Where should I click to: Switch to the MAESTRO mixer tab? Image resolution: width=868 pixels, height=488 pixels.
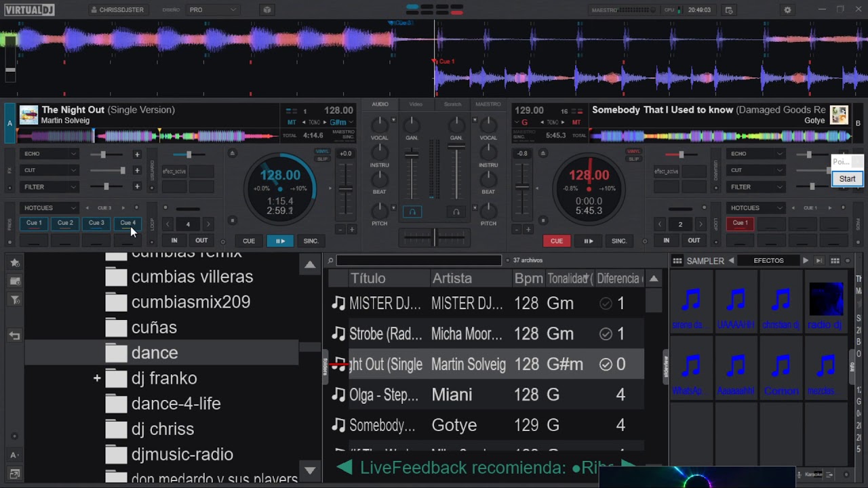pyautogui.click(x=488, y=104)
